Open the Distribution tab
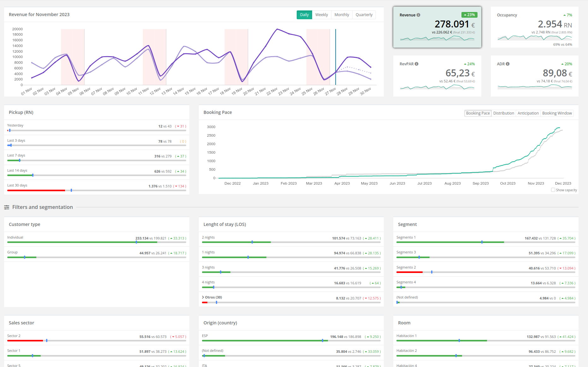The width and height of the screenshot is (588, 367). pos(503,113)
